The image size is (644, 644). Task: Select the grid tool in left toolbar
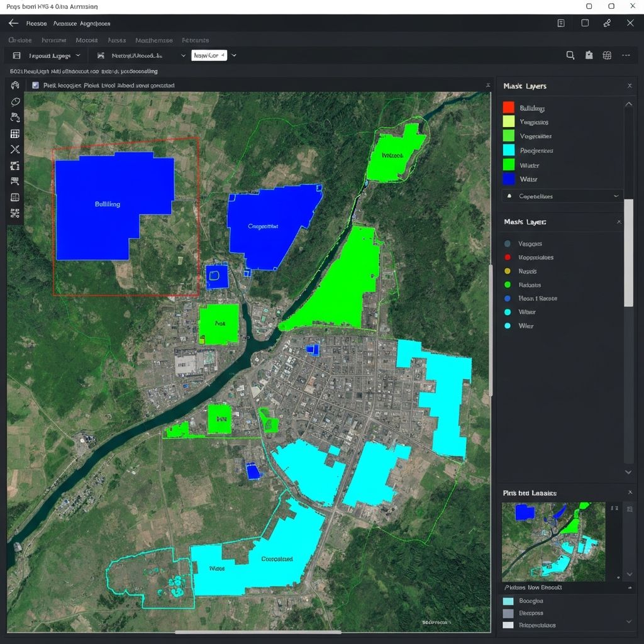tap(15, 133)
